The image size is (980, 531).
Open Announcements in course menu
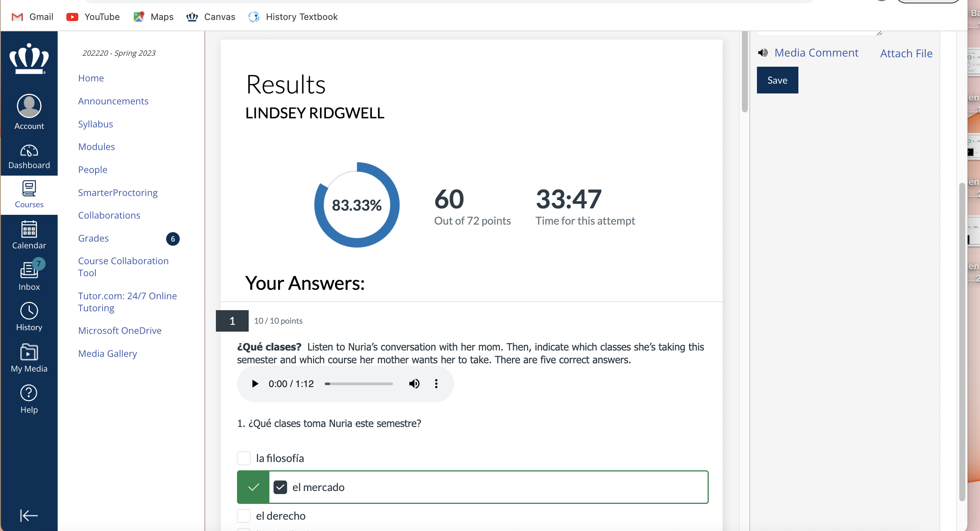(113, 101)
